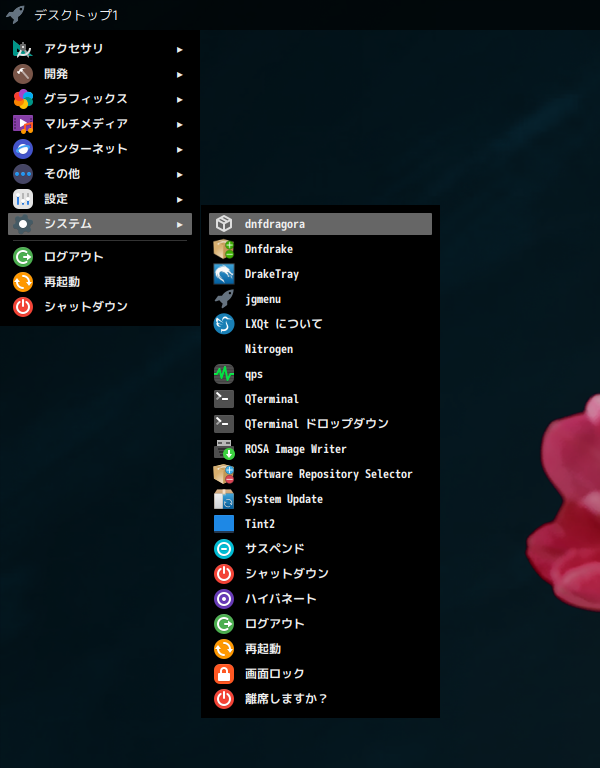This screenshot has height=768, width=600.
Task: Click the System Update icon
Action: (x=224, y=499)
